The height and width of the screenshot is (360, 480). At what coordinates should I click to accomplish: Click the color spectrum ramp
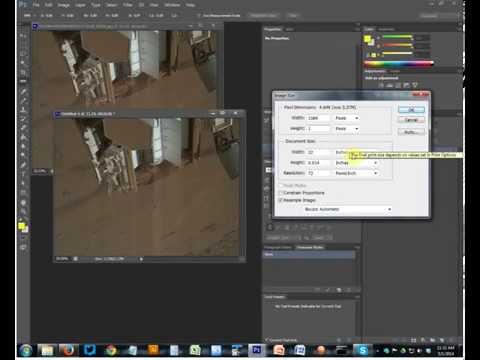click(x=398, y=63)
